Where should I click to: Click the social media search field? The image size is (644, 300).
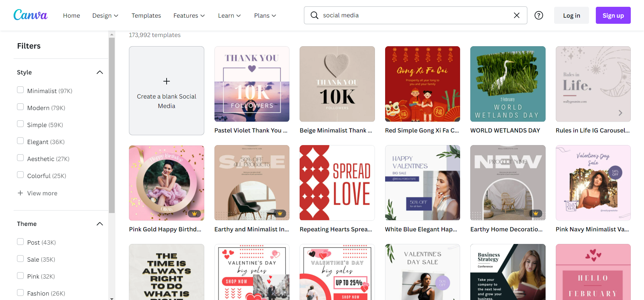[x=416, y=15]
